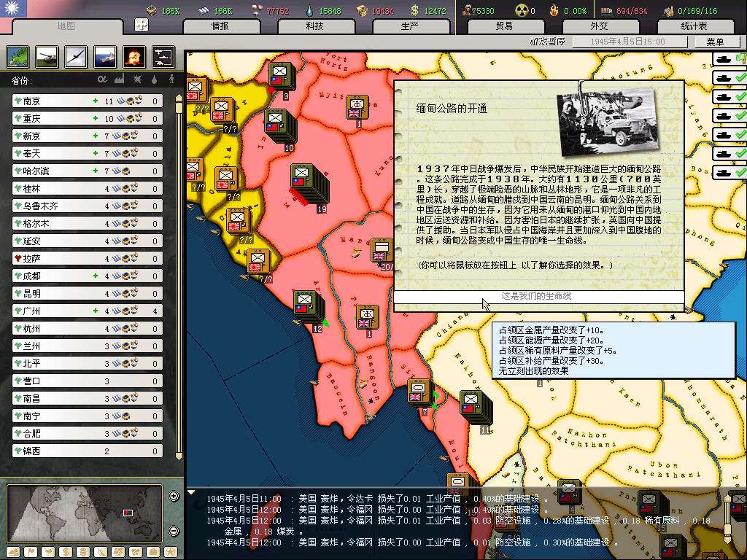Select the air units plane view icon
The height and width of the screenshot is (560, 747).
[x=77, y=56]
